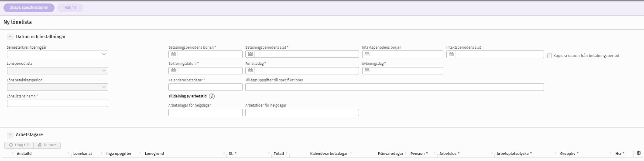Focus Arbetsdagar för helgdagar field
This screenshot has height=161, width=644.
click(206, 112)
